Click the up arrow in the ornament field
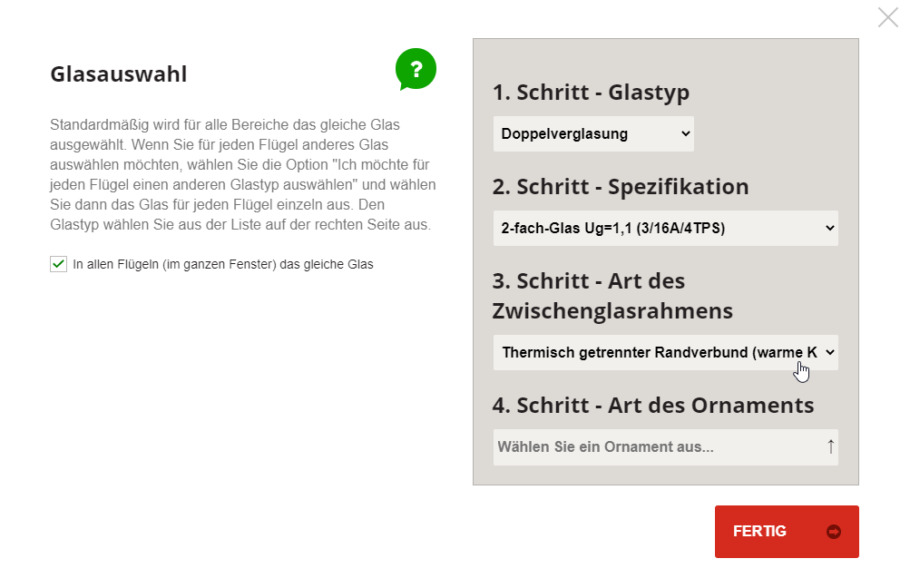The image size is (910, 588). click(830, 446)
